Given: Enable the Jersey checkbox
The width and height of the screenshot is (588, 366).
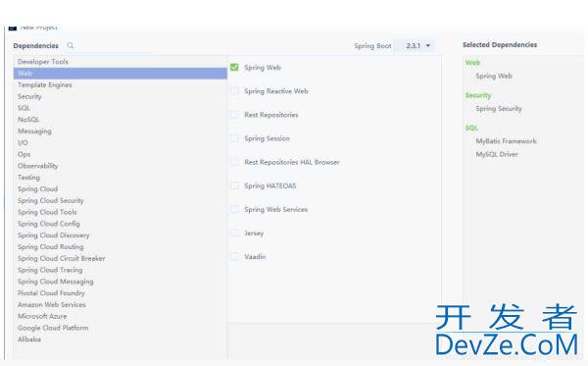Looking at the screenshot, I should [234, 233].
